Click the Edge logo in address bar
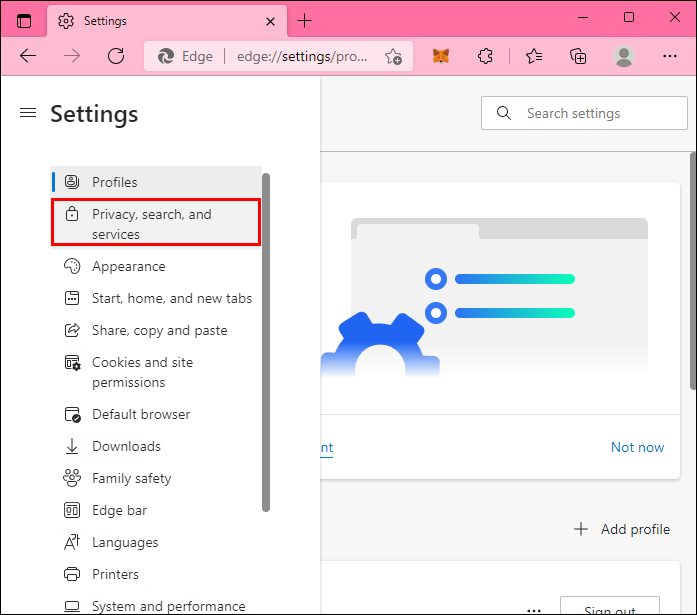697x615 pixels. (x=166, y=56)
